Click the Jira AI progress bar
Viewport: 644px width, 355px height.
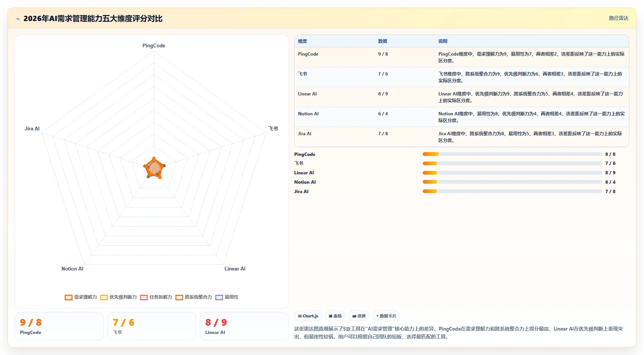pos(512,191)
